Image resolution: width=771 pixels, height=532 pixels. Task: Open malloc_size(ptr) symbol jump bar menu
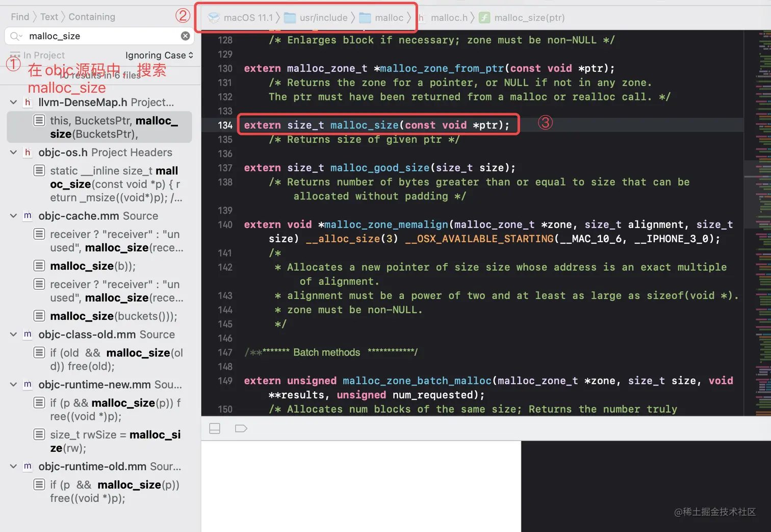point(522,18)
